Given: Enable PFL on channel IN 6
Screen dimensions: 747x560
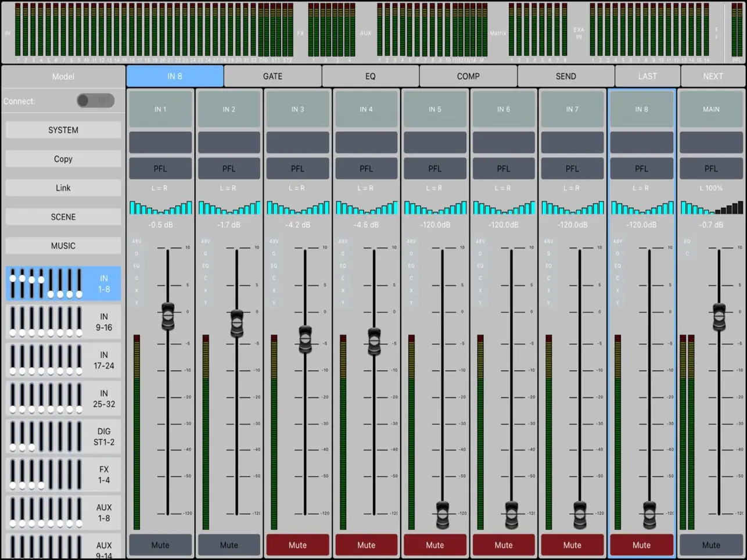Looking at the screenshot, I should pos(504,168).
